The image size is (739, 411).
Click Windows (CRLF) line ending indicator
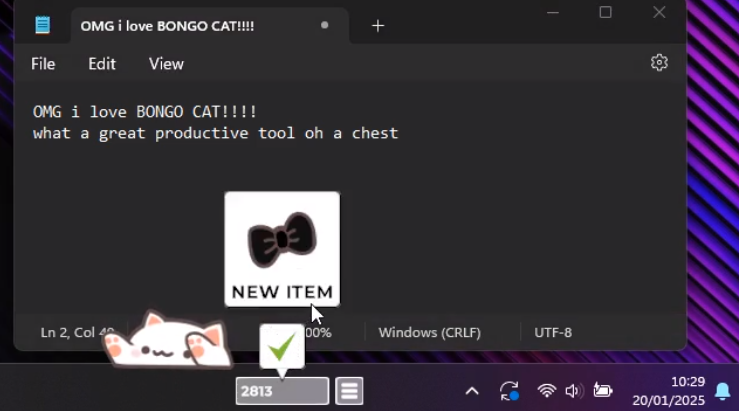[429, 332]
